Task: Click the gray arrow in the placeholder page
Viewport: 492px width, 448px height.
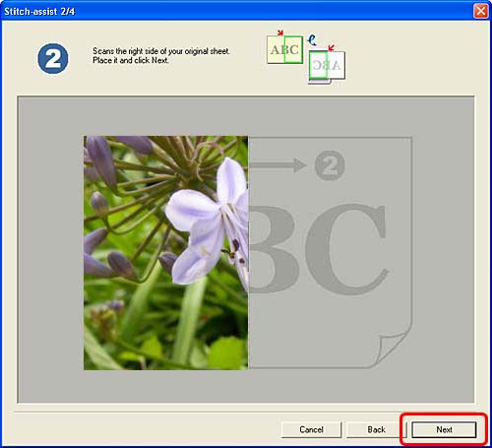Action: point(278,164)
